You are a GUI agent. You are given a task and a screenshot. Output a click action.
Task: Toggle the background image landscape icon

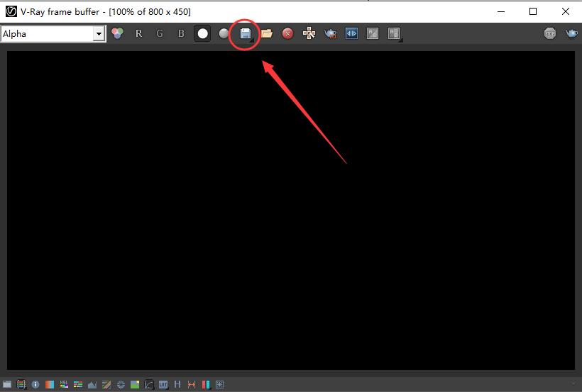point(135,385)
